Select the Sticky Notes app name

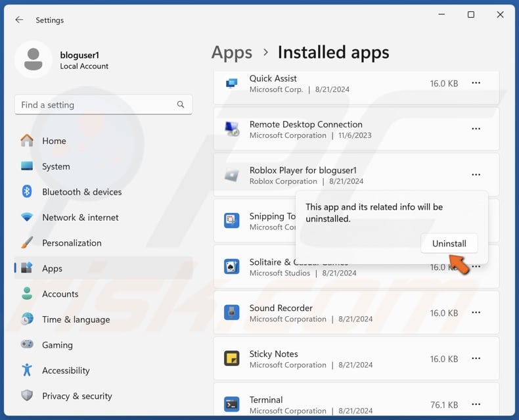(273, 354)
